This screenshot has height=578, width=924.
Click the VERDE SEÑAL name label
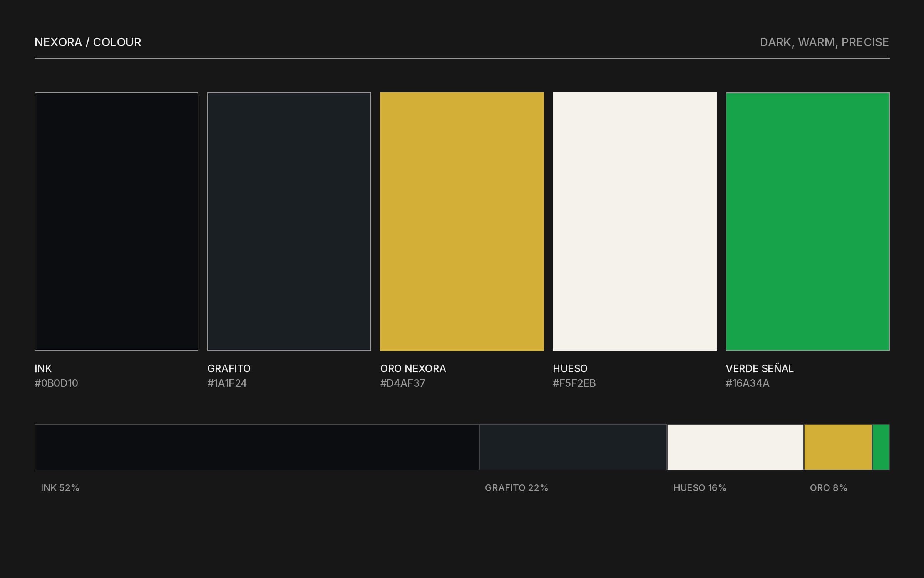point(760,368)
